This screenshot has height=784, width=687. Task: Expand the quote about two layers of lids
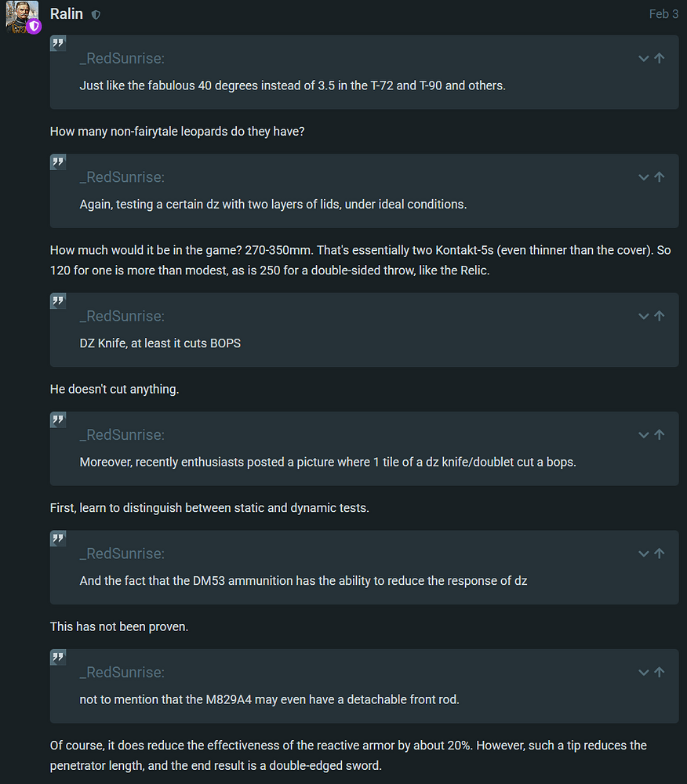tap(644, 178)
